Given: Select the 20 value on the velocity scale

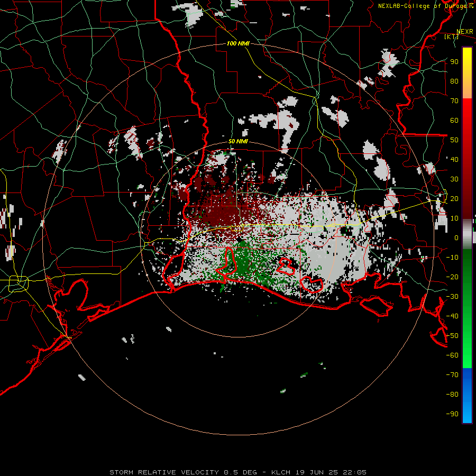Looking at the screenshot, I should point(454,199).
